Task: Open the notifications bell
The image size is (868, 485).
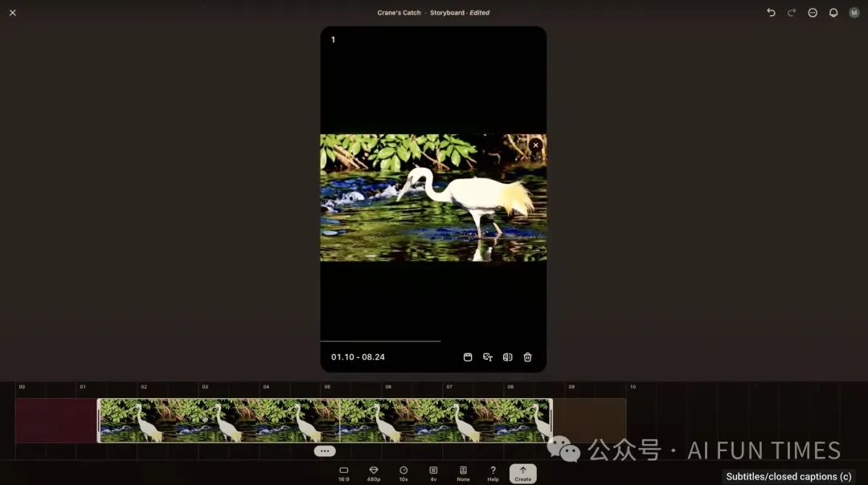Action: [x=833, y=13]
